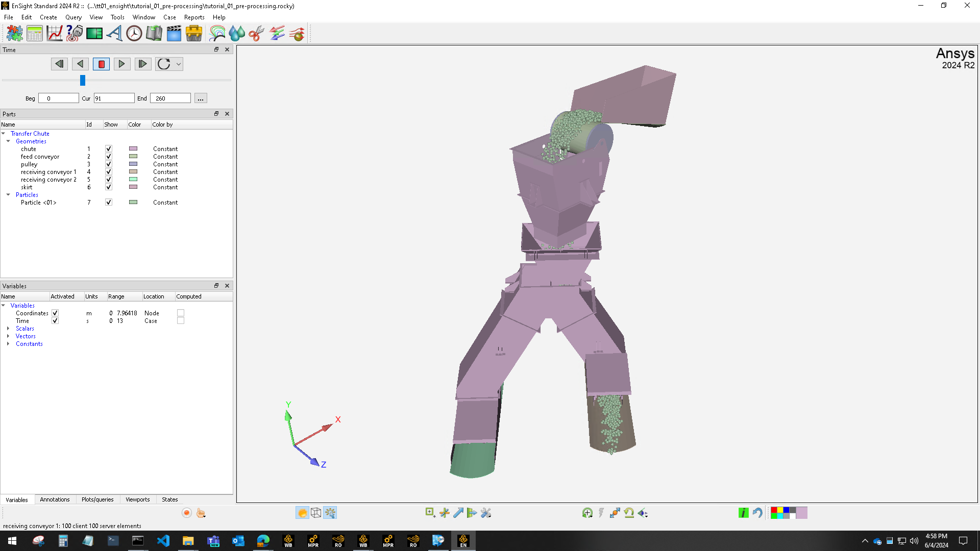
Task: Activate the Coordinates variable checkbox
Action: [55, 313]
